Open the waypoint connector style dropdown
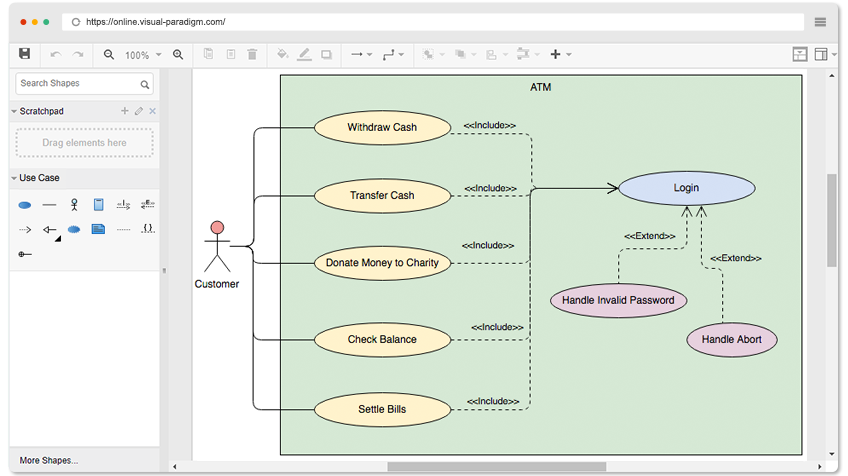This screenshot has width=848, height=476. coord(393,55)
